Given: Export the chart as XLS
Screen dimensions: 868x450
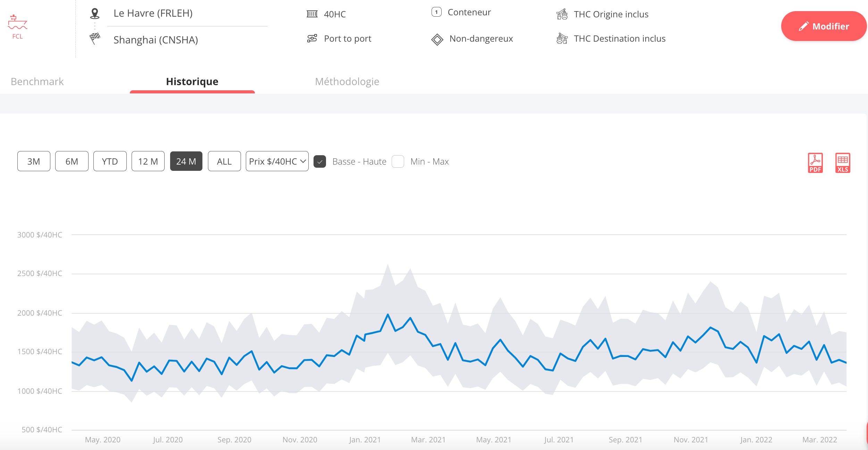Looking at the screenshot, I should pos(843,163).
